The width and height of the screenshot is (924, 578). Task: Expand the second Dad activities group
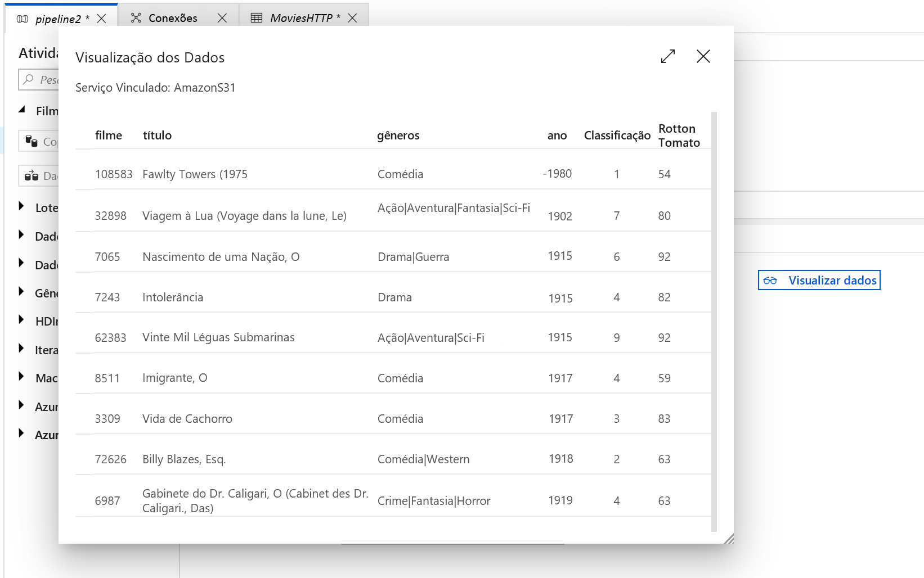(x=21, y=263)
